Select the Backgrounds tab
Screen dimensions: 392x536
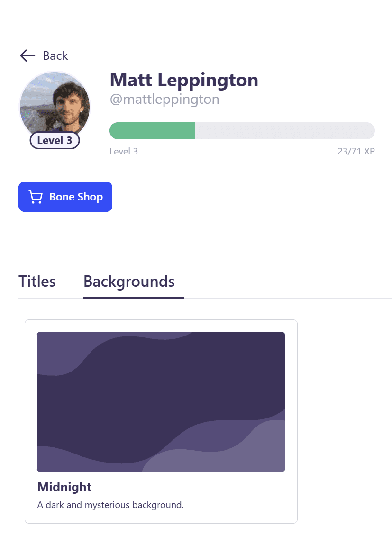coord(129,281)
